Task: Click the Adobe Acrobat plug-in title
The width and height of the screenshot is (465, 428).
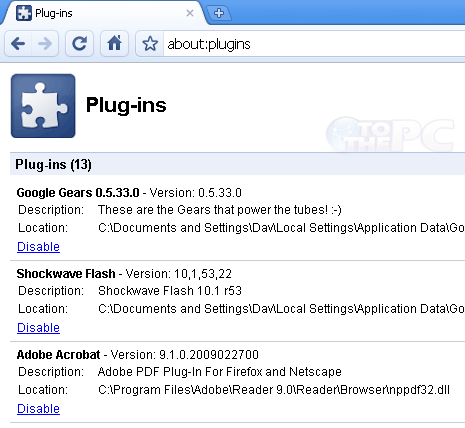Action: (58, 355)
